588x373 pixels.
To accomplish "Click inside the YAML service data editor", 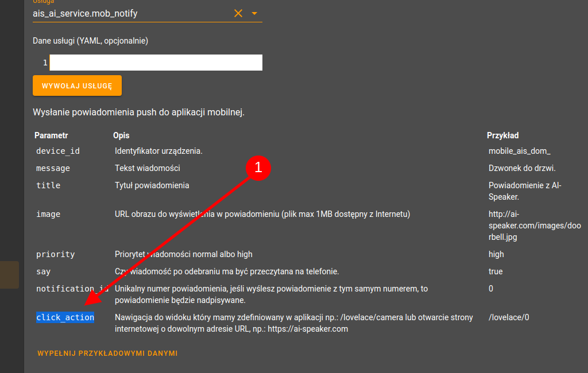I will [x=156, y=63].
